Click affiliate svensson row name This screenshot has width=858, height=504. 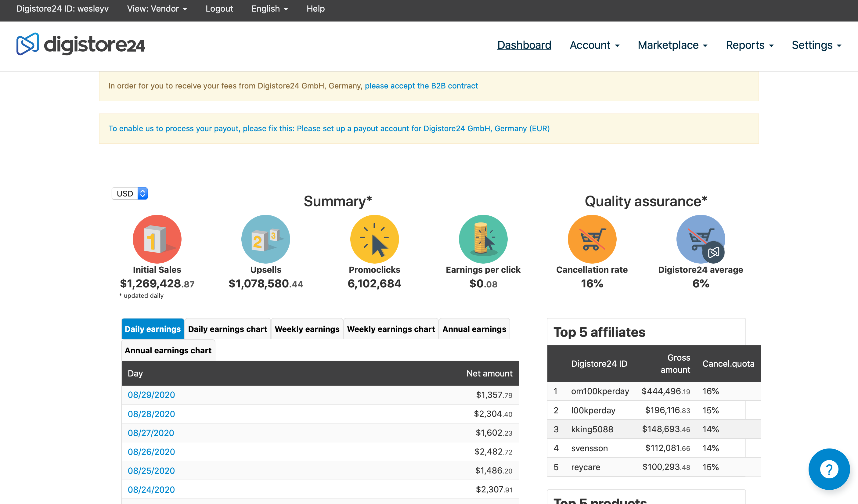[589, 448]
